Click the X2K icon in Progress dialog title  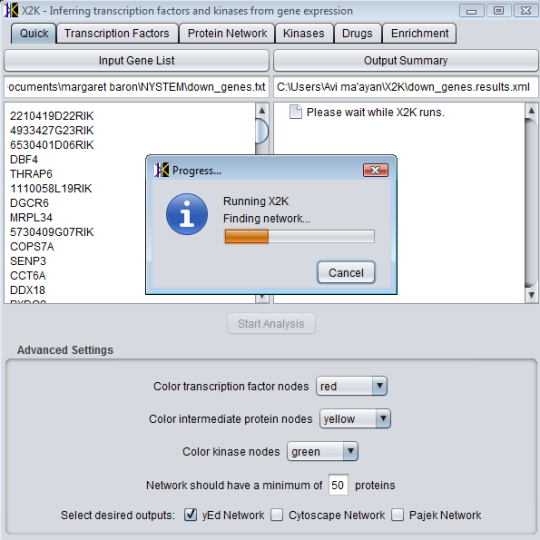[x=162, y=170]
